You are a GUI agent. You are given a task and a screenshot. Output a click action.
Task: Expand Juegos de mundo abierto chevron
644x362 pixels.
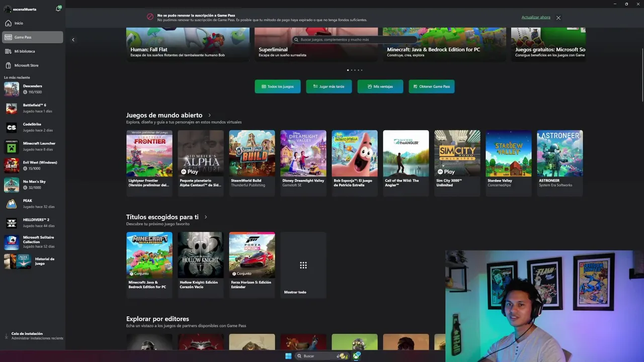point(210,116)
